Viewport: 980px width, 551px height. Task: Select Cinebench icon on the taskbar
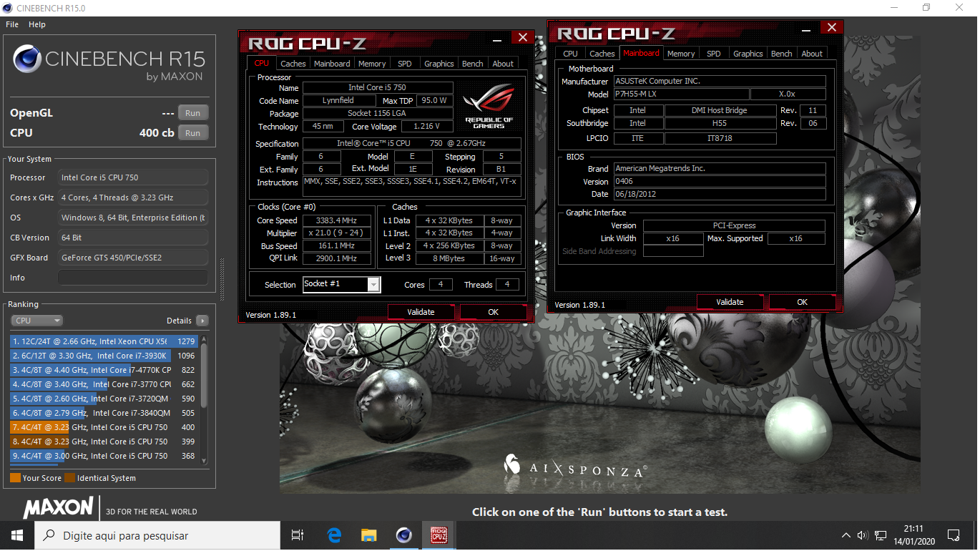(x=403, y=535)
